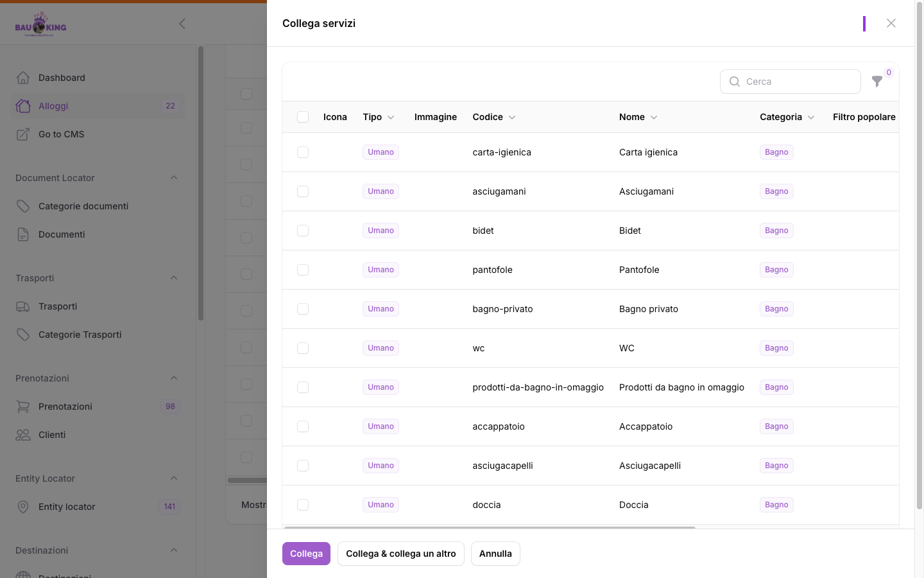The image size is (924, 578).
Task: Click the horizontal table scrollbar
Action: click(x=490, y=527)
